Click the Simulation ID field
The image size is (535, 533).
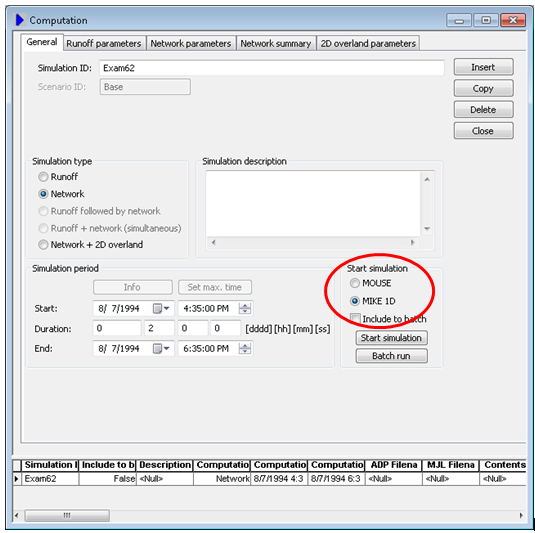272,68
